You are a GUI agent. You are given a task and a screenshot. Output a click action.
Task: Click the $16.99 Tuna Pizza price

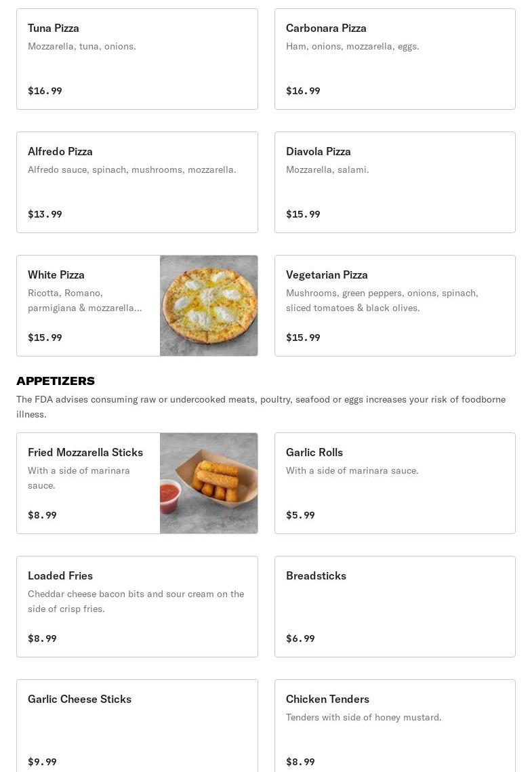[x=45, y=91]
